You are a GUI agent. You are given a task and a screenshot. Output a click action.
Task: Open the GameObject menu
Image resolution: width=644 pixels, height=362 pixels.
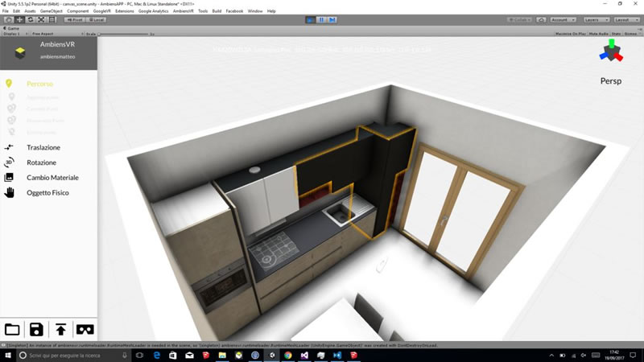[51, 11]
